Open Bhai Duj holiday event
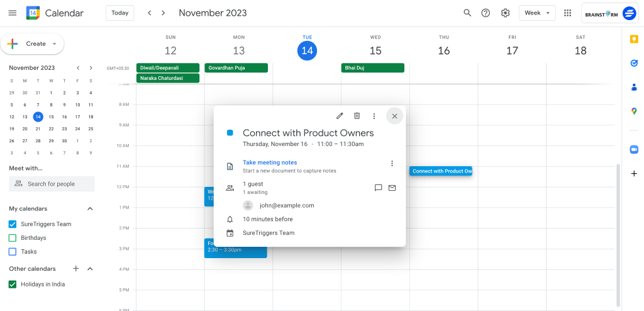This screenshot has width=644, height=311. [373, 68]
